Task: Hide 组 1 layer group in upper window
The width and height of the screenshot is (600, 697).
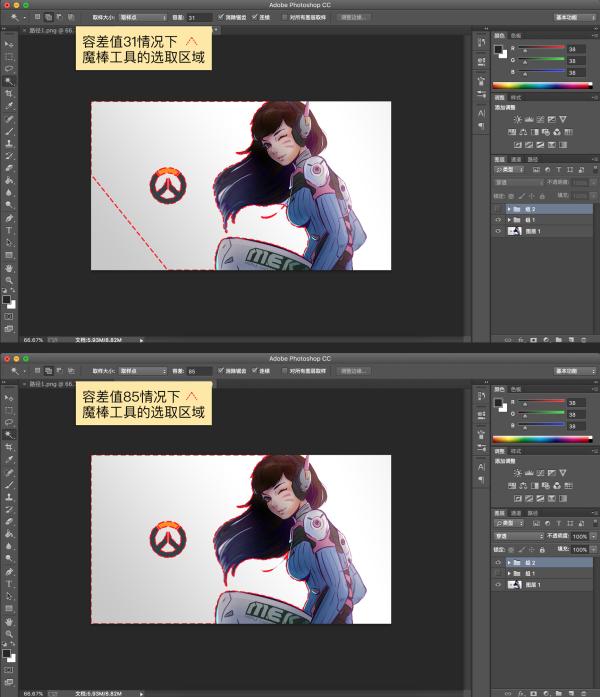Action: [x=498, y=220]
